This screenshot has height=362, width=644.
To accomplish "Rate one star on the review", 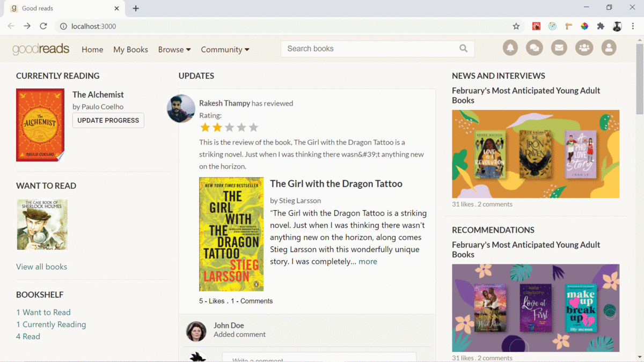I will [205, 127].
